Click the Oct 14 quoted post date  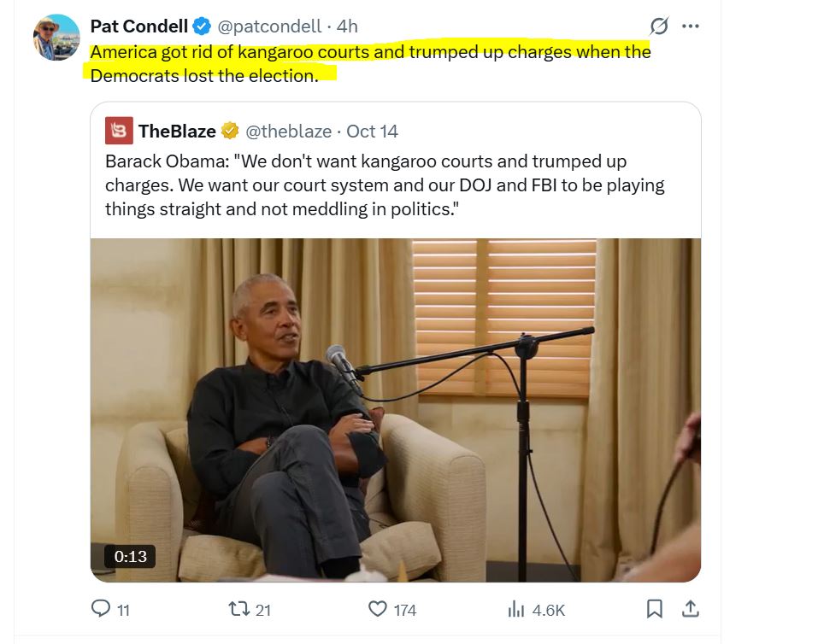click(373, 131)
